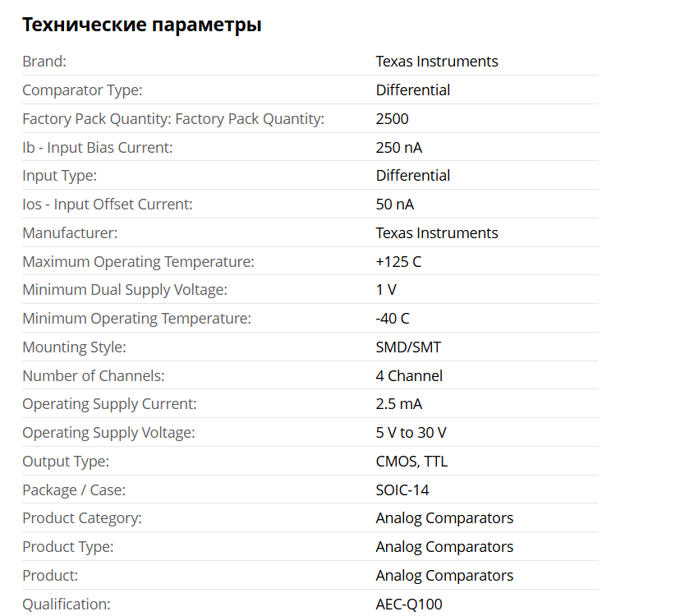Select the "Ib - Input Bias Current:" label
Image resolution: width=680 pixels, height=616 pixels.
98,148
